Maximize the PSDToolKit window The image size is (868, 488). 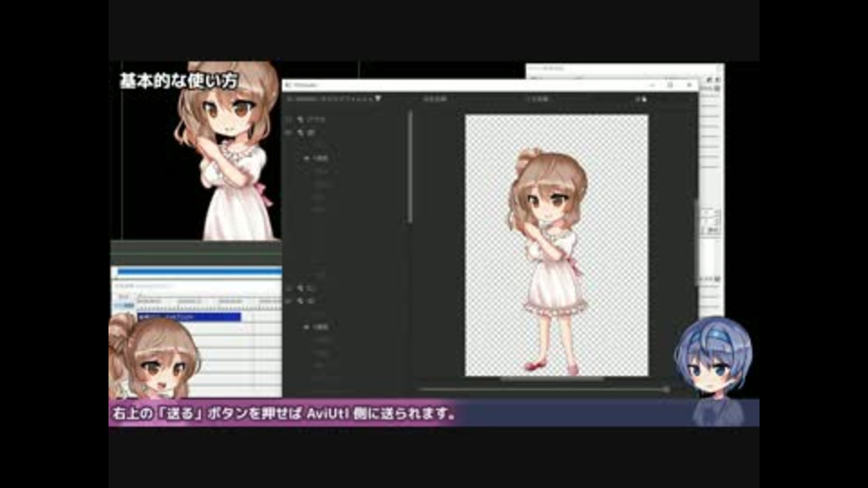670,85
